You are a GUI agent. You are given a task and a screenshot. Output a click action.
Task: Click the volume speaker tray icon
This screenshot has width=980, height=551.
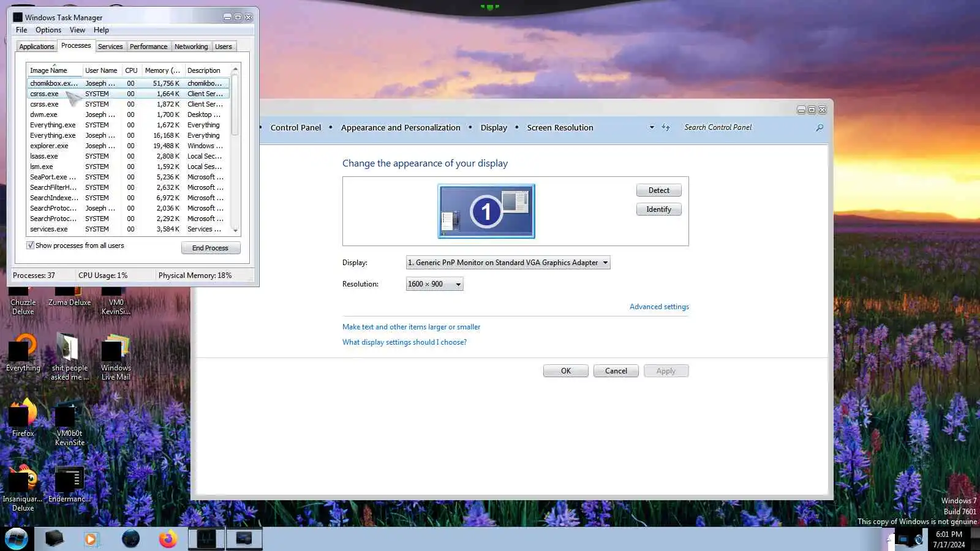tap(918, 539)
